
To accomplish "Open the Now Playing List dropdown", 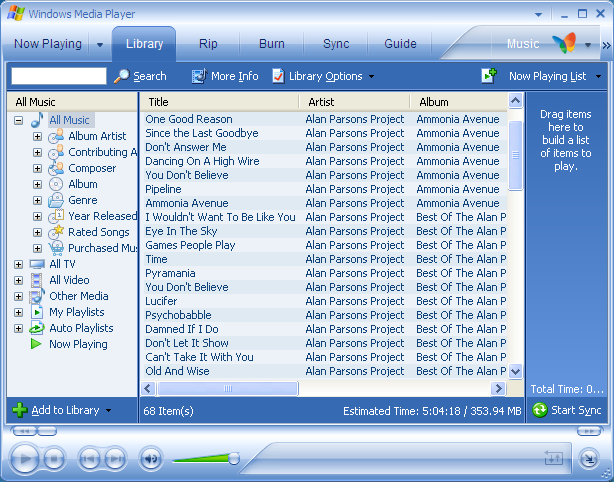I will pyautogui.click(x=598, y=76).
